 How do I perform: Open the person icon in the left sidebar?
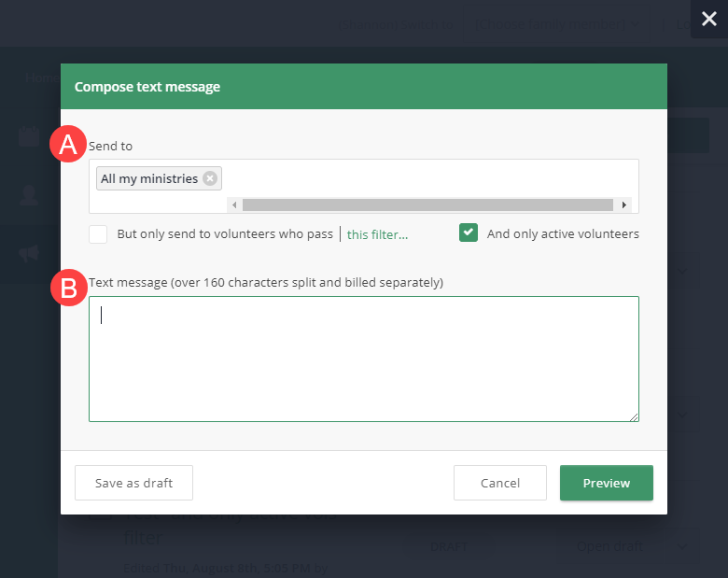[28, 194]
